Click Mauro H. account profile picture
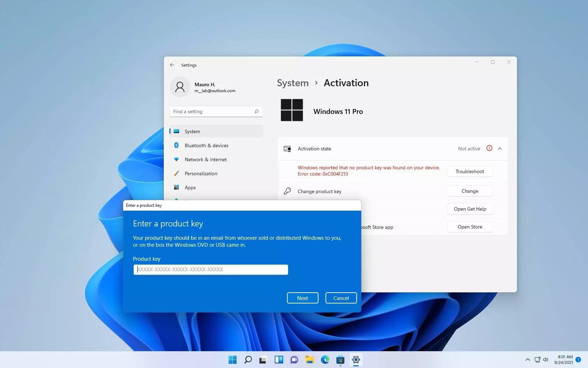 pyautogui.click(x=180, y=87)
